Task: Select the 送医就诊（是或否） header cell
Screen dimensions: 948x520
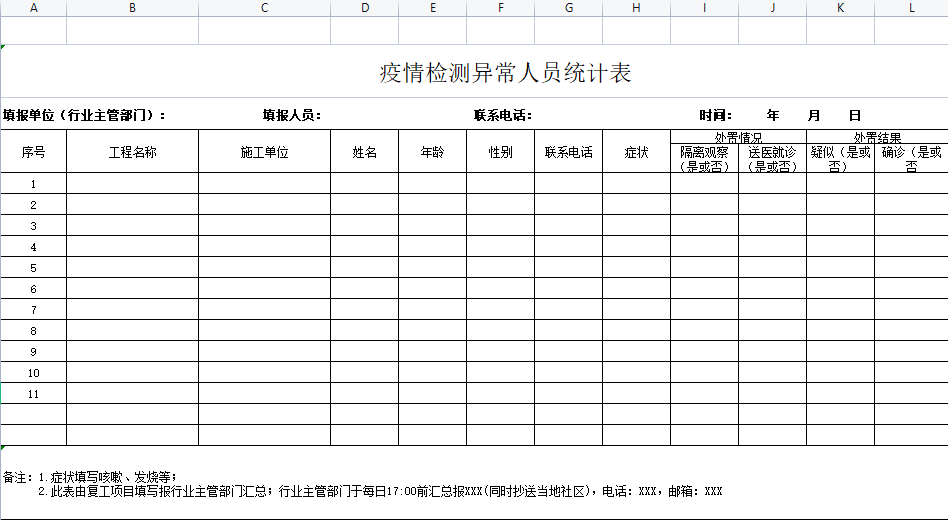Action: pos(772,159)
